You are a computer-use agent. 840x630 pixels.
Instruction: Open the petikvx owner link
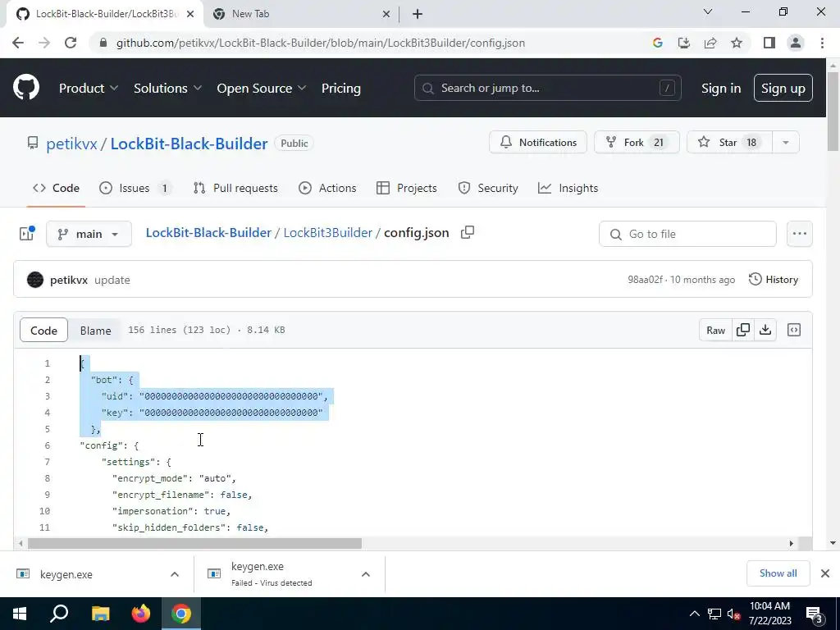point(72,144)
